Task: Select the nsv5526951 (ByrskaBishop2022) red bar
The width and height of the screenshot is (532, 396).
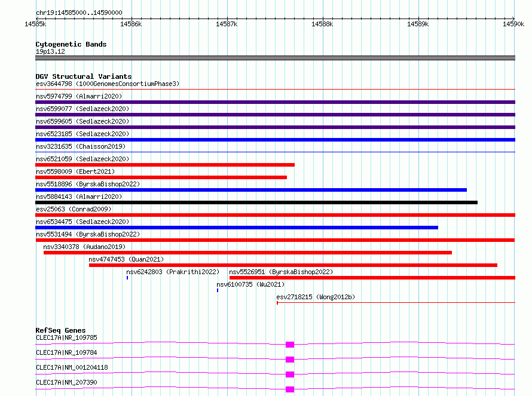Action: click(372, 278)
